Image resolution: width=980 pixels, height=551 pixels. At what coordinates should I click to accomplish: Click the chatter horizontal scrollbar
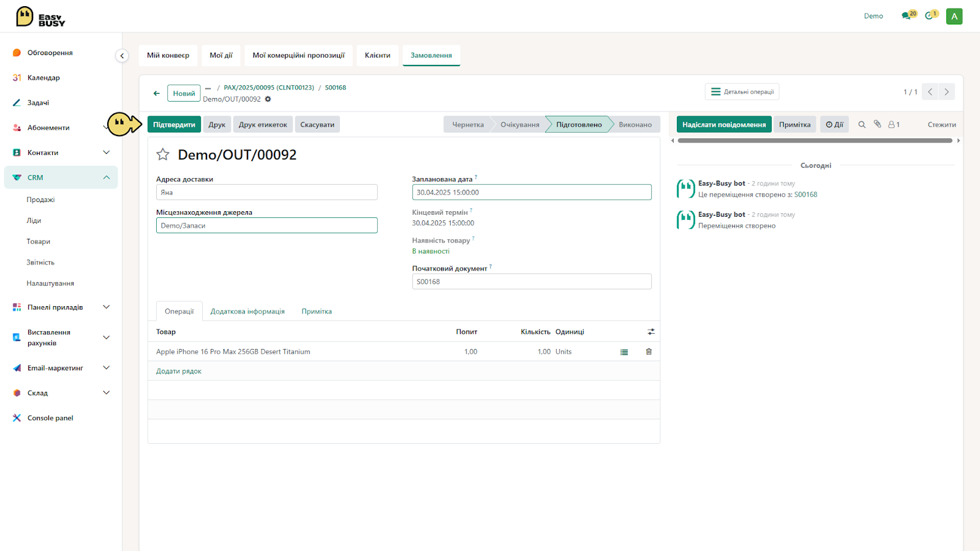[x=815, y=141]
